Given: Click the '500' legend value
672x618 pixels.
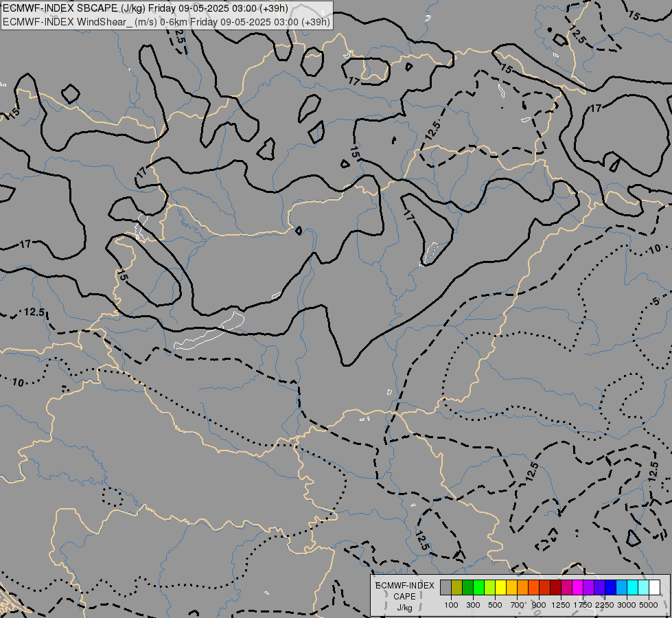Looking at the screenshot, I should 495,605.
